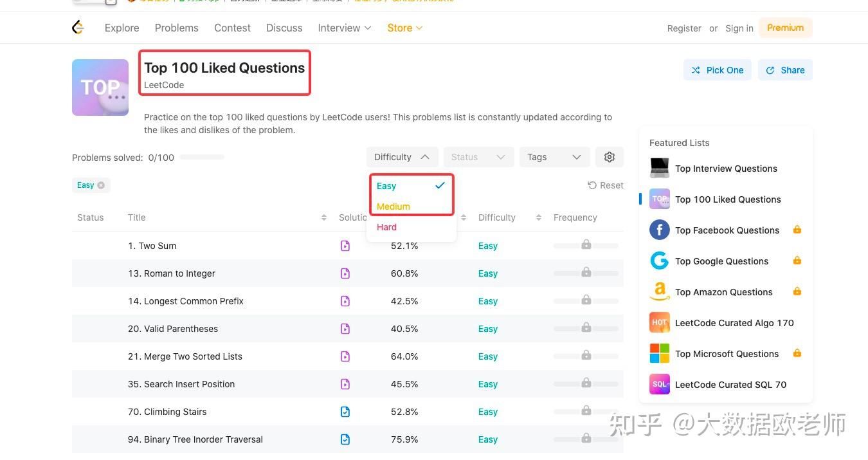Click the problems solved progress bar
This screenshot has width=868, height=460.
tap(201, 156)
